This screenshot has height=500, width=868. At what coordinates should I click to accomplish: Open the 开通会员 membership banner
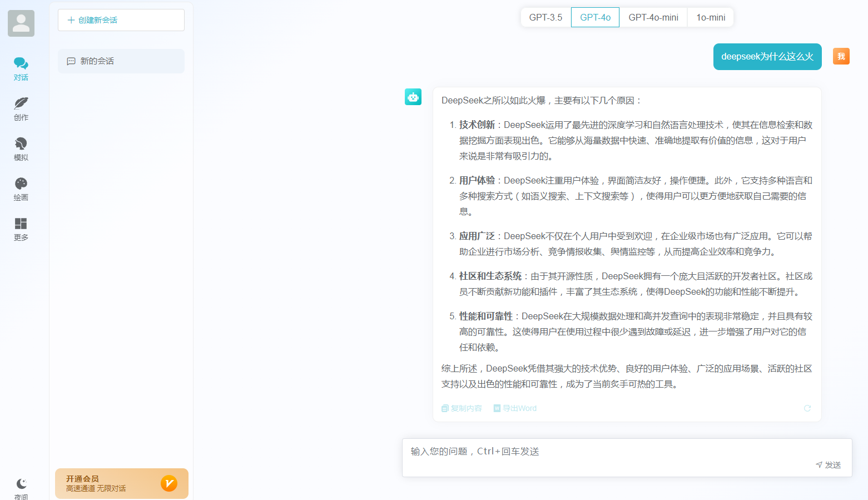pos(122,483)
